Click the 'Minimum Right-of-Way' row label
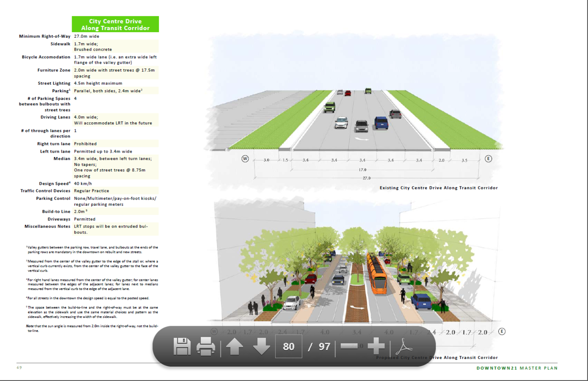This screenshot has width=588, height=381. (45, 36)
